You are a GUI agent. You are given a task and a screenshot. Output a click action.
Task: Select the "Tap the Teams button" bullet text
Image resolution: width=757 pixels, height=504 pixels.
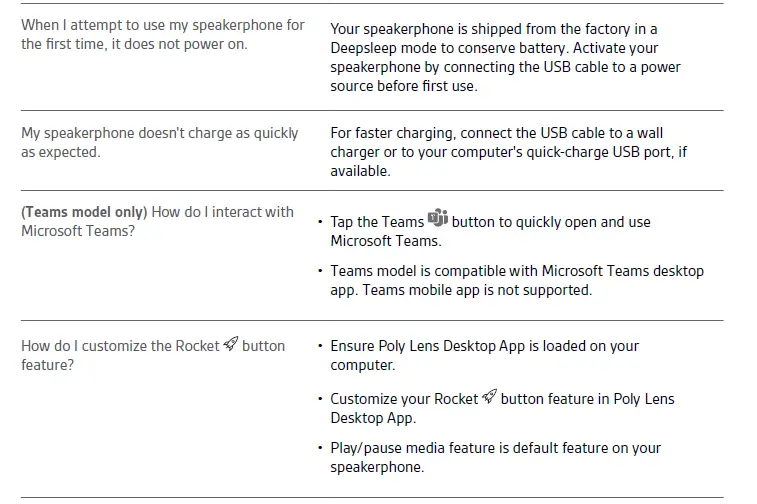pos(490,231)
